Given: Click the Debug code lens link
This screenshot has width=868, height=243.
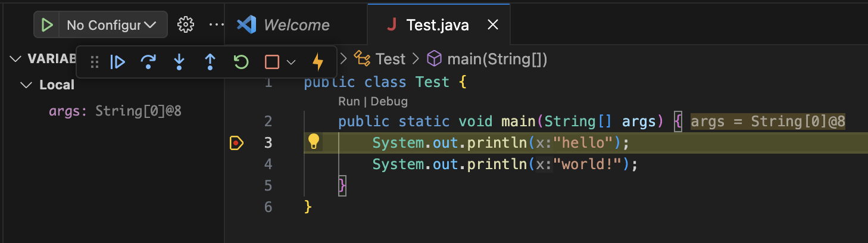Looking at the screenshot, I should [389, 101].
